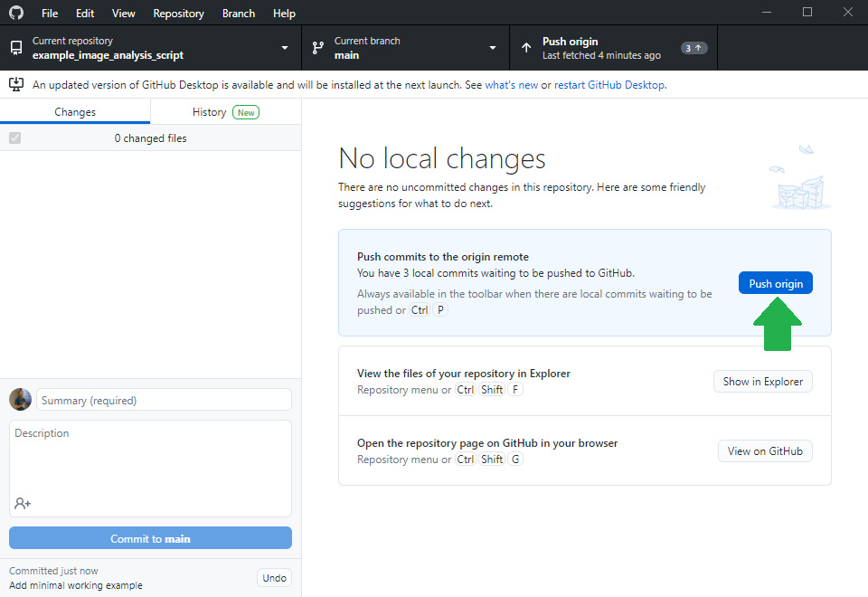Toggle the select all changed files checkbox
Image resolution: width=868 pixels, height=597 pixels.
click(x=14, y=138)
